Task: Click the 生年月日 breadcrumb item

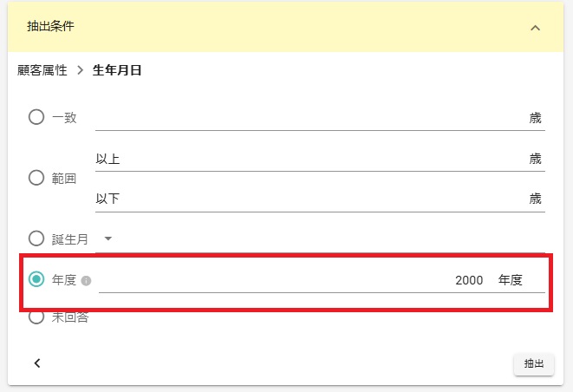Action: (117, 70)
